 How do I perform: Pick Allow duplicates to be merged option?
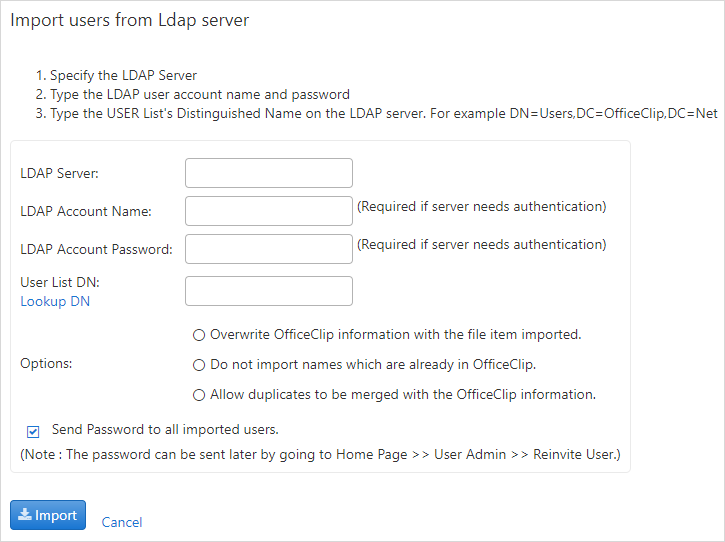(199, 395)
